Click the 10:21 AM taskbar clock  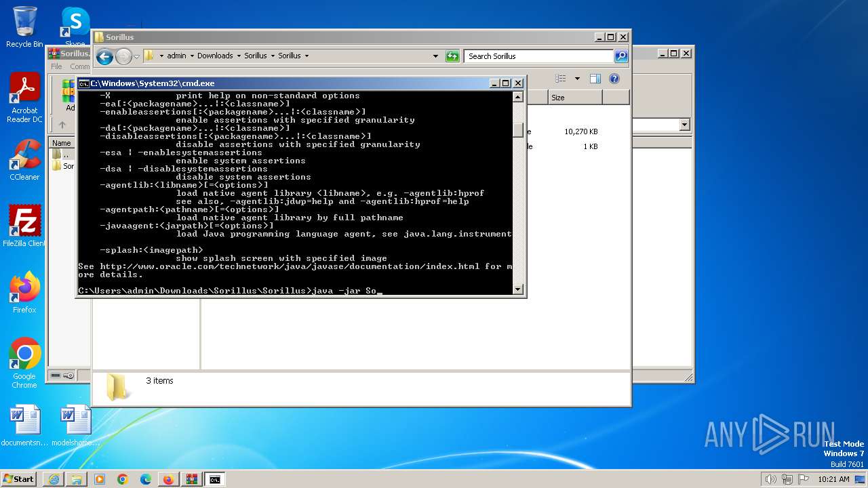833,479
